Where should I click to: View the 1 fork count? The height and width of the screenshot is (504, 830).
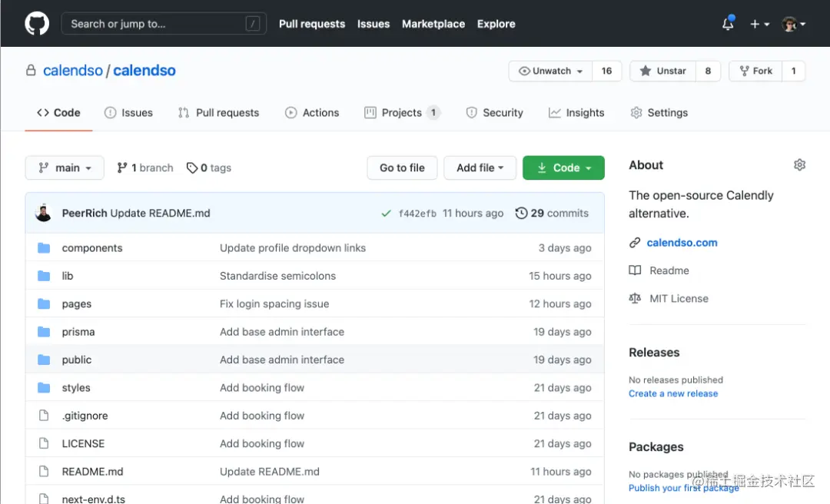(793, 71)
